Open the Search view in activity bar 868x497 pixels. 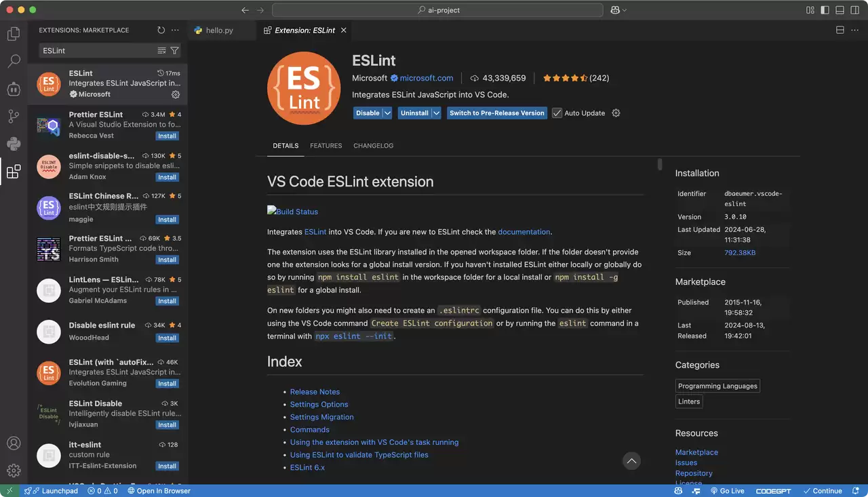click(14, 61)
